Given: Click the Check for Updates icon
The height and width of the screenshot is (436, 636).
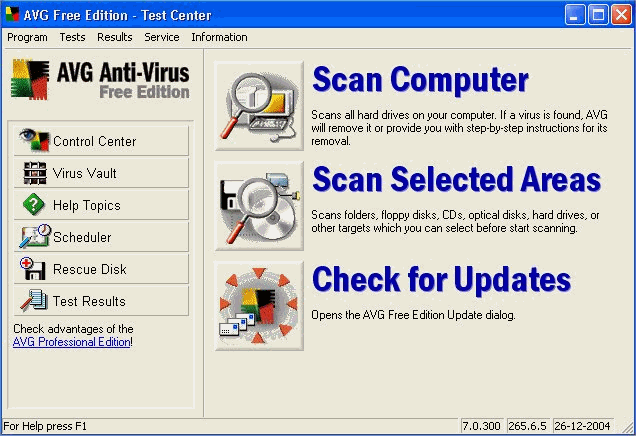Looking at the screenshot, I should pyautogui.click(x=259, y=306).
